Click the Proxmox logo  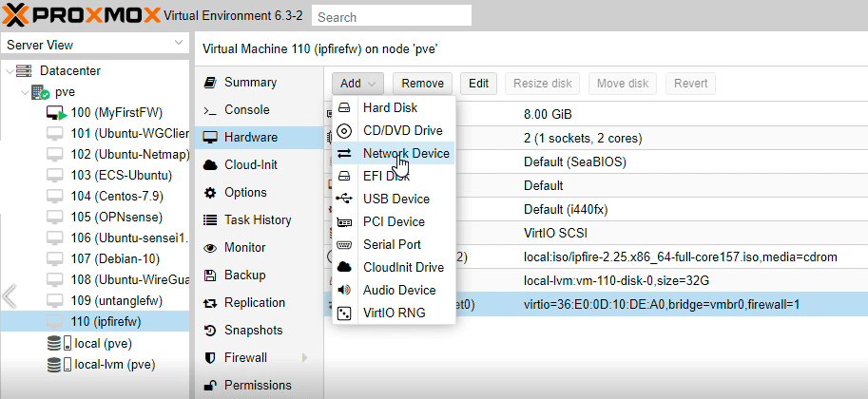pos(82,15)
